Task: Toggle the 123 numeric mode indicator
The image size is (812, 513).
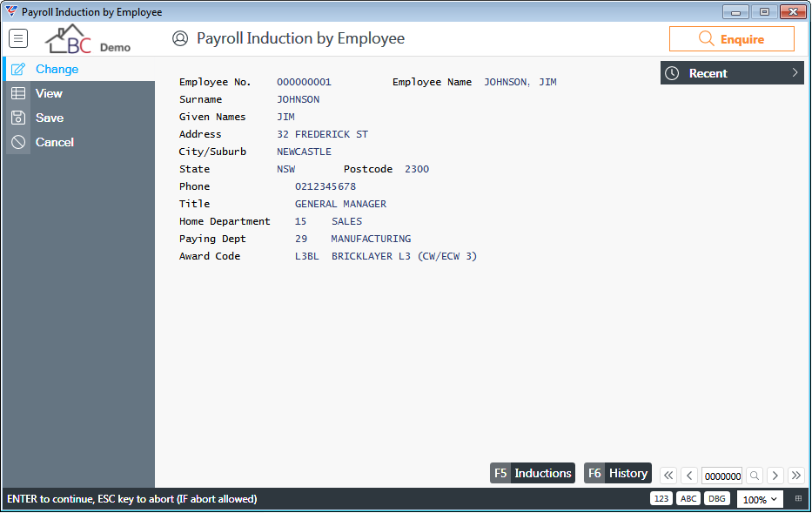Action: [x=661, y=498]
